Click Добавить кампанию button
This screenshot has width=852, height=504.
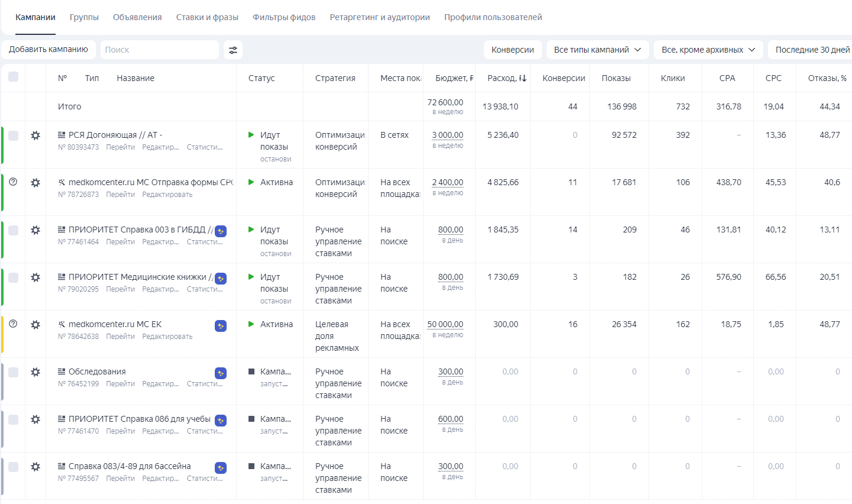[49, 50]
